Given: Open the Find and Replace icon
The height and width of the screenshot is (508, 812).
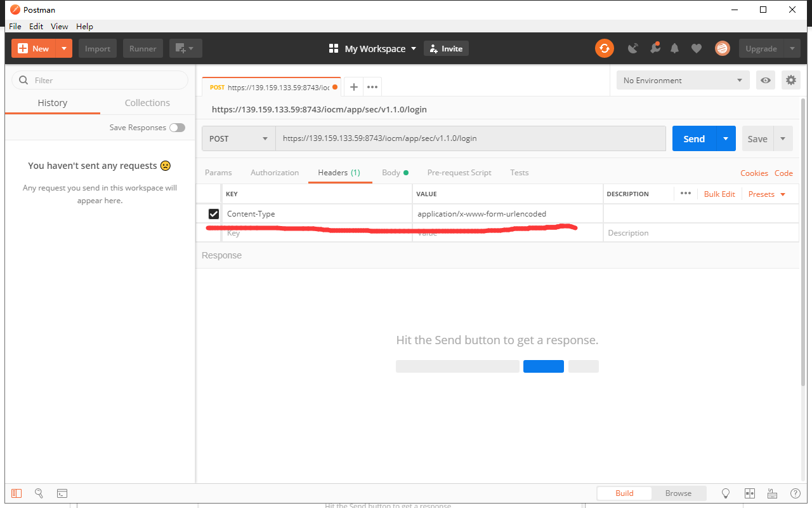Looking at the screenshot, I should [39, 493].
